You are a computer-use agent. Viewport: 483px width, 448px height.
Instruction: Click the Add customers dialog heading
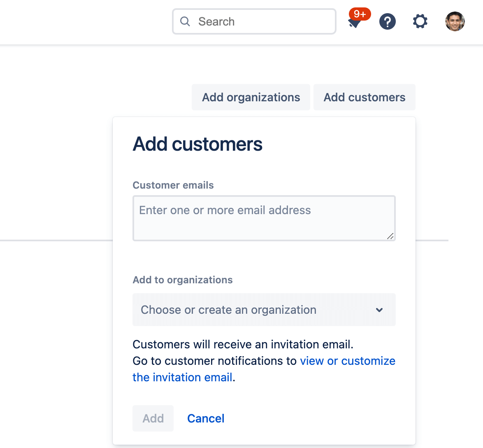pyautogui.click(x=197, y=144)
